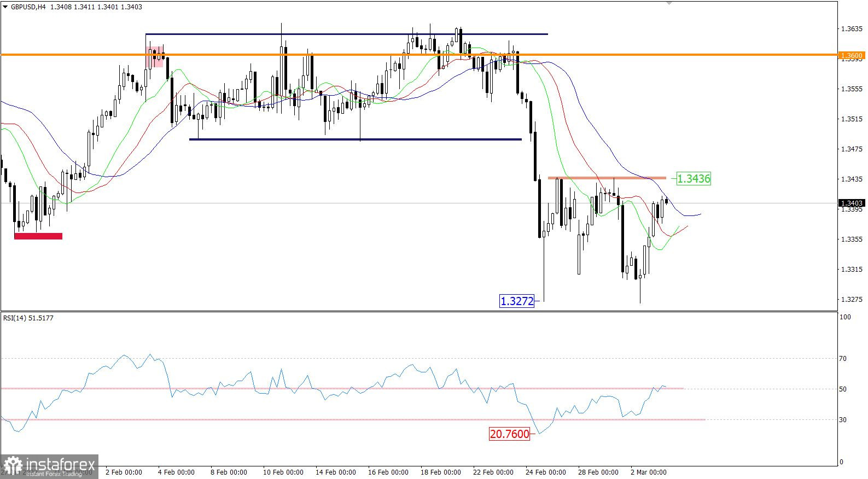Click the 24 Feb 00:00 date label
Viewport: 868px width, 479px height.
click(545, 472)
